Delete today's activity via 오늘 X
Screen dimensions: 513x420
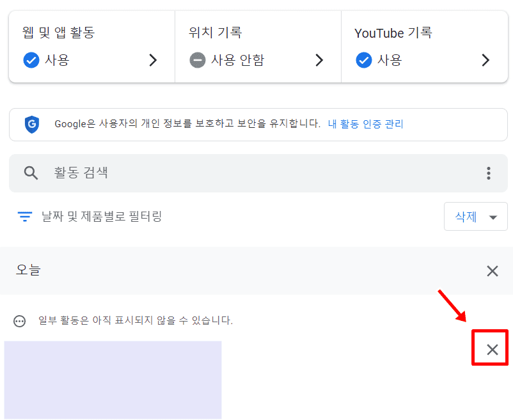click(493, 271)
